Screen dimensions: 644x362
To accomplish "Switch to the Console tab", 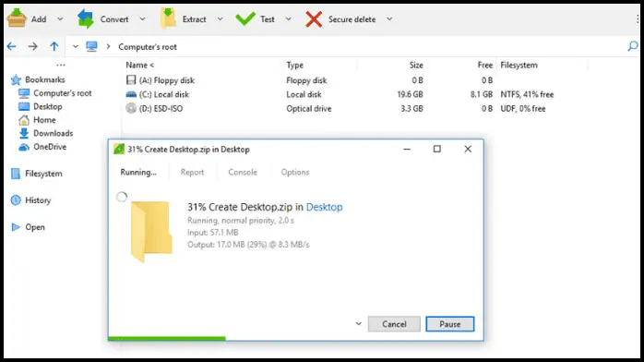I will (x=243, y=172).
